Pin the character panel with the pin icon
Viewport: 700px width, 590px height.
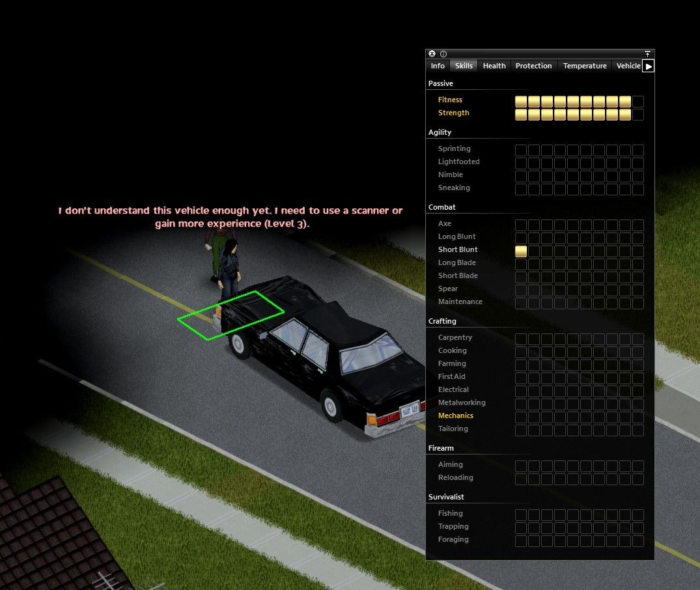tap(647, 53)
